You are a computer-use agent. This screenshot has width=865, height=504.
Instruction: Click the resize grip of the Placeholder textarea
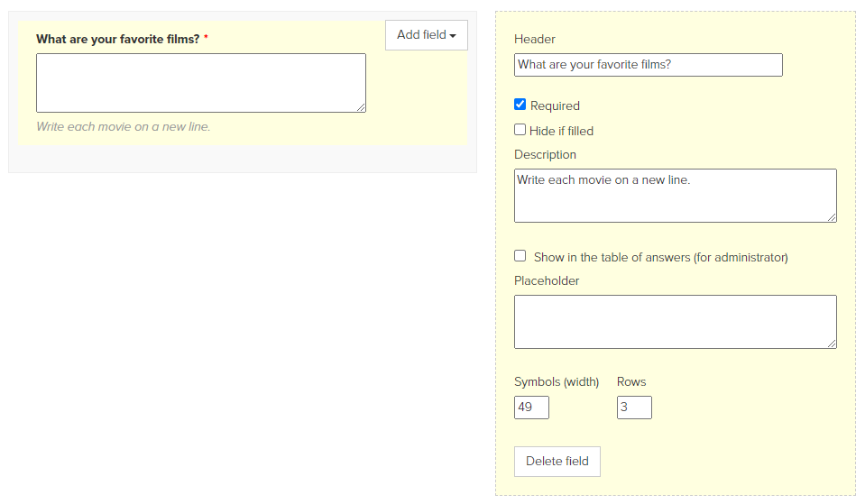coord(832,343)
